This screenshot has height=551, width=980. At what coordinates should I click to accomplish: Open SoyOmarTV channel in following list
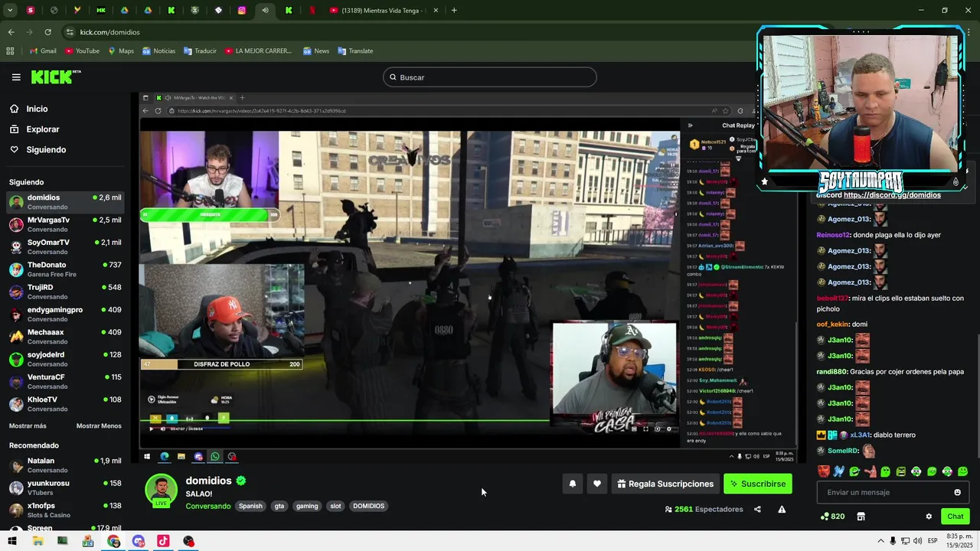[x=65, y=246]
